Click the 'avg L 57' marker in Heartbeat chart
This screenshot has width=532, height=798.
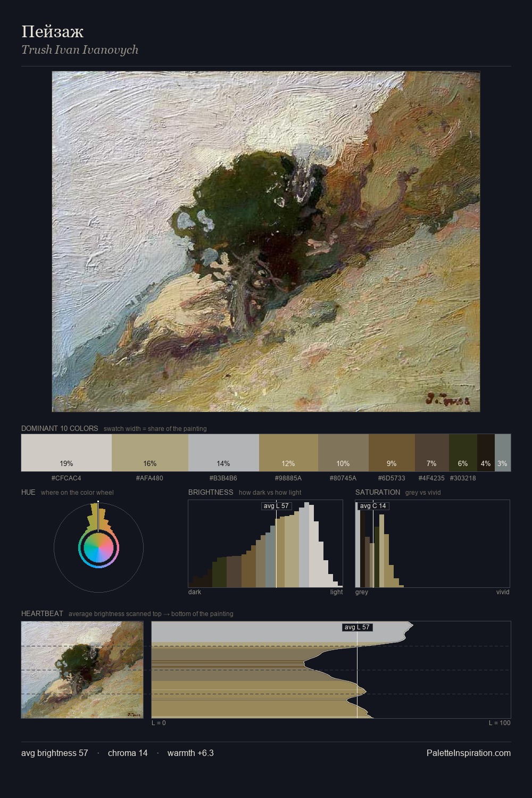(x=357, y=627)
